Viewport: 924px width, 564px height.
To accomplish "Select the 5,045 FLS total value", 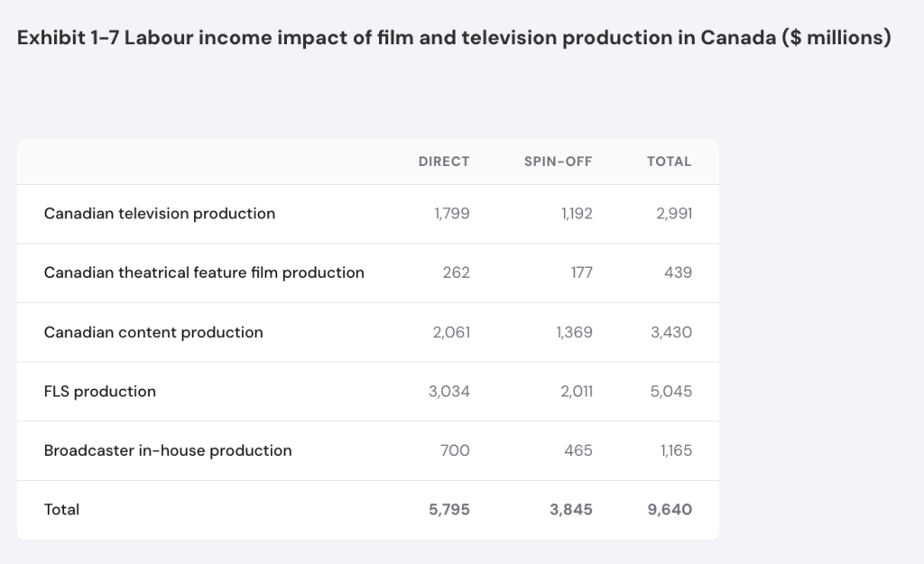I will [x=671, y=392].
